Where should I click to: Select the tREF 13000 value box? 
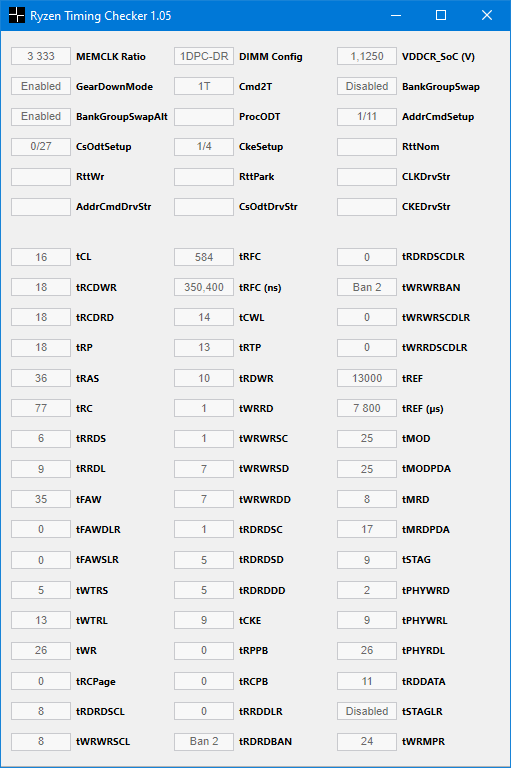(367, 378)
